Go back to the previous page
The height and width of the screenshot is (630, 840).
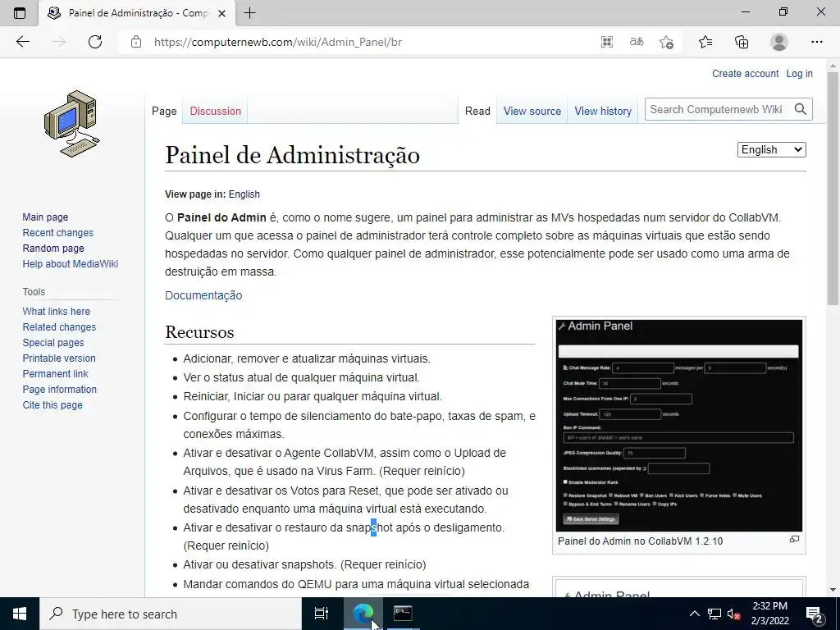click(x=22, y=42)
